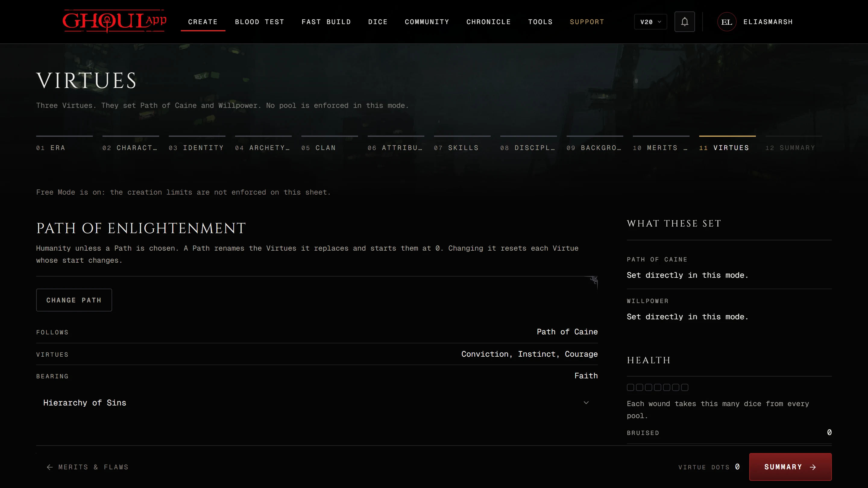
Task: Go to step 06 Attributes
Action: pos(396,144)
